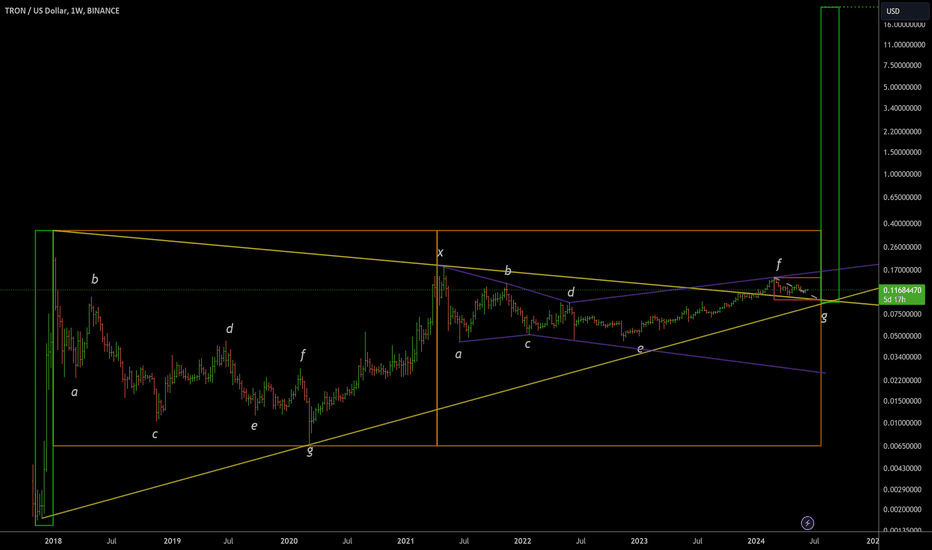Click the 2018 label on the time axis
932x550 pixels.
pos(53,541)
